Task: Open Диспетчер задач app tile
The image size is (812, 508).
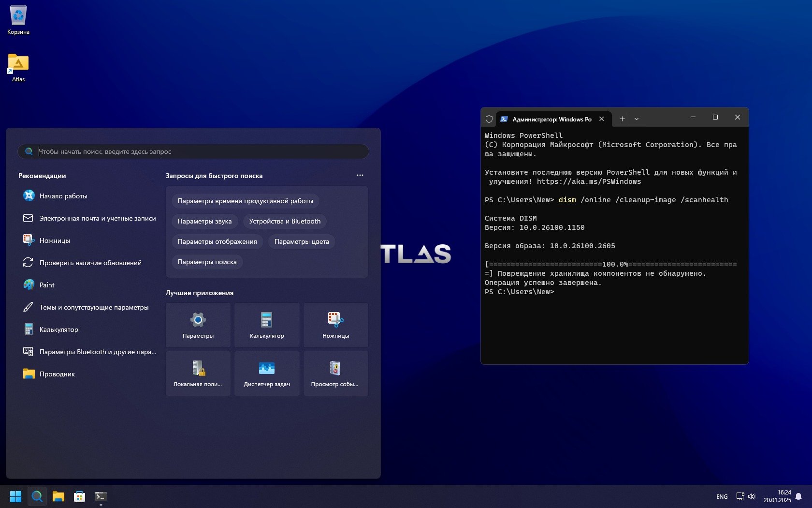Action: 267,373
